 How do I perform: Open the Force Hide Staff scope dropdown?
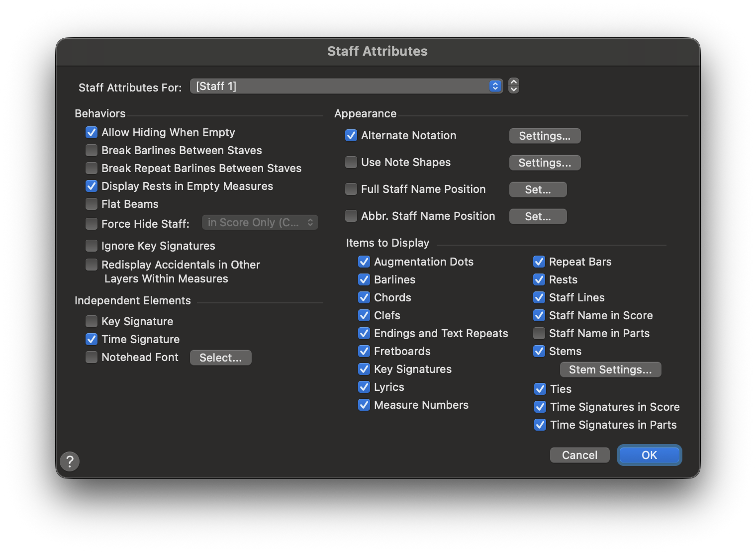pos(260,223)
